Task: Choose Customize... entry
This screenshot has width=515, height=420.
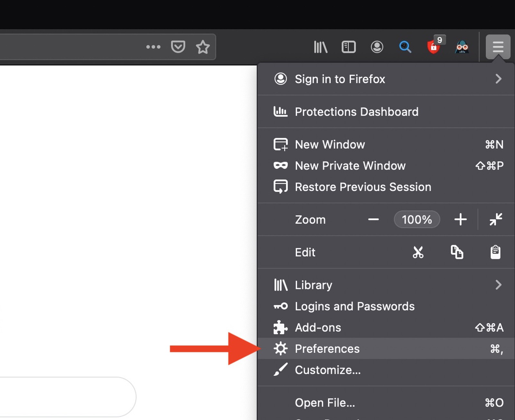Action: [386, 370]
